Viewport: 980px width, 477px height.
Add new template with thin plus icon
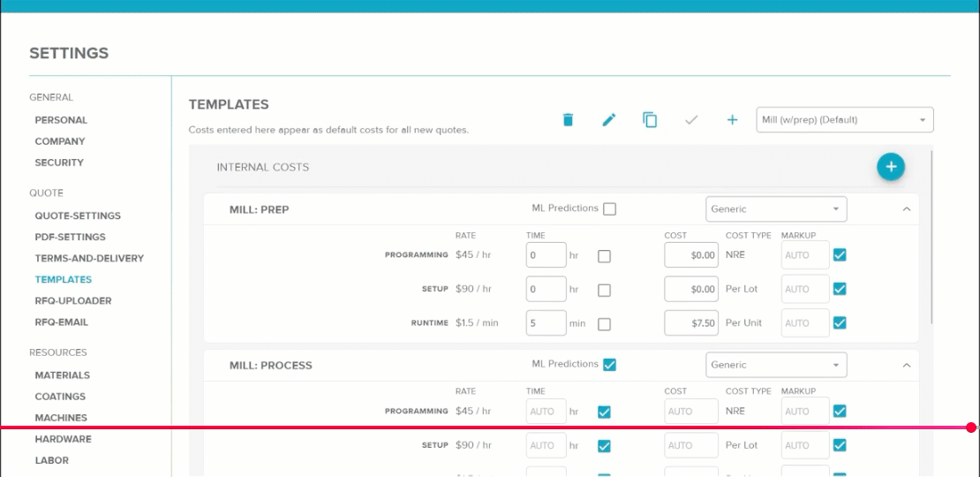[x=732, y=119]
